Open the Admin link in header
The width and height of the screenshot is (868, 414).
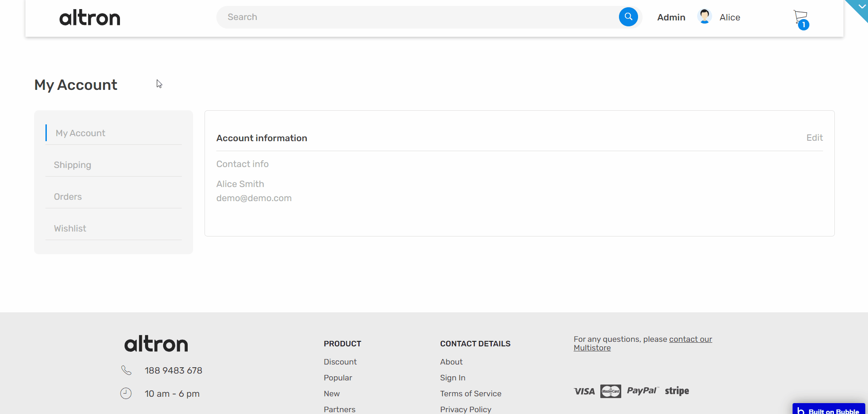coord(671,17)
